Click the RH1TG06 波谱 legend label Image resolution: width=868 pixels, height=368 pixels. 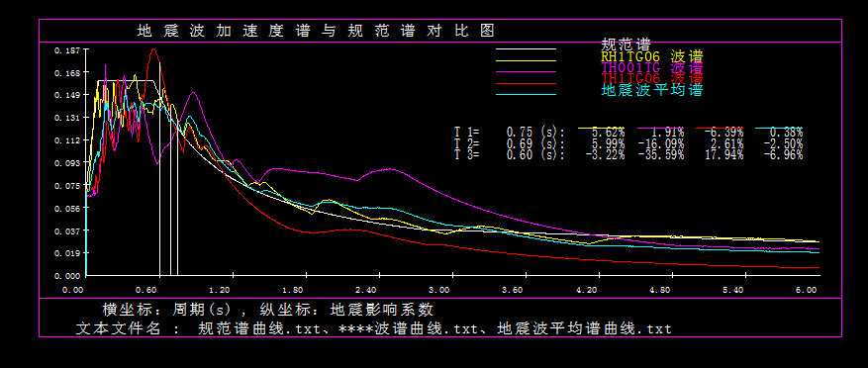[x=652, y=56]
